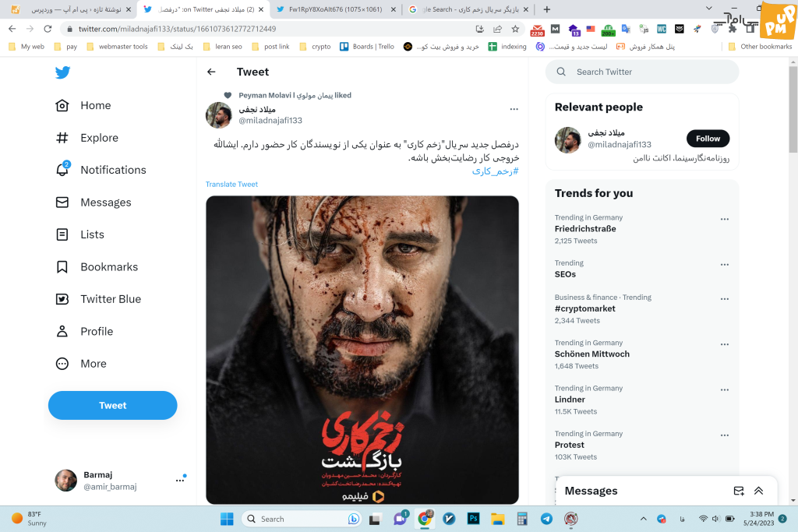The width and height of the screenshot is (798, 532).
Task: Click the new message compose icon
Action: [x=739, y=491]
